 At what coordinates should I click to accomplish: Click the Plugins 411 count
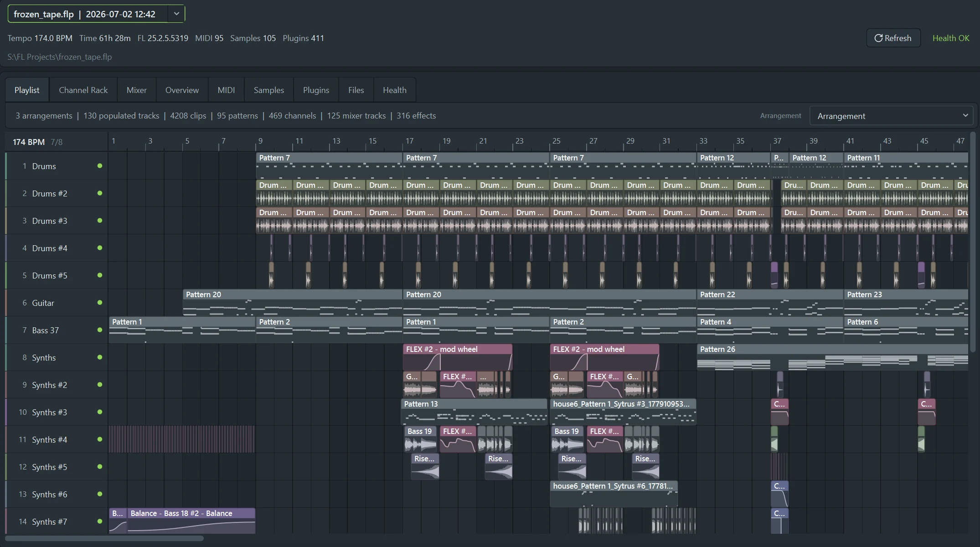click(x=303, y=38)
